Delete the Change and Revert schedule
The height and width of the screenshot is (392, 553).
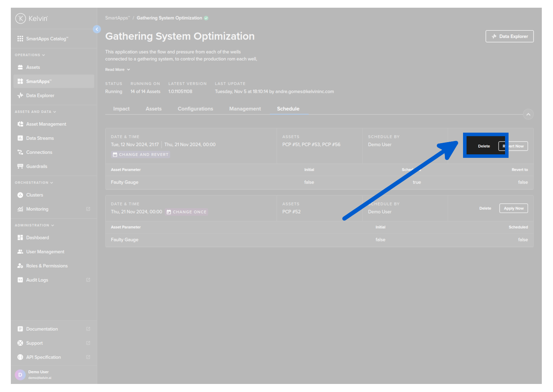point(484,146)
